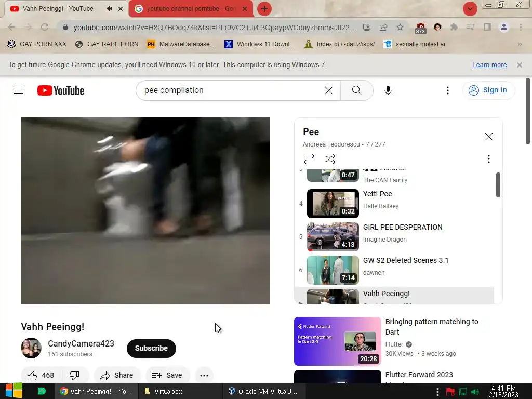Open the volume tray icon
The height and width of the screenshot is (399, 532).
(x=475, y=392)
